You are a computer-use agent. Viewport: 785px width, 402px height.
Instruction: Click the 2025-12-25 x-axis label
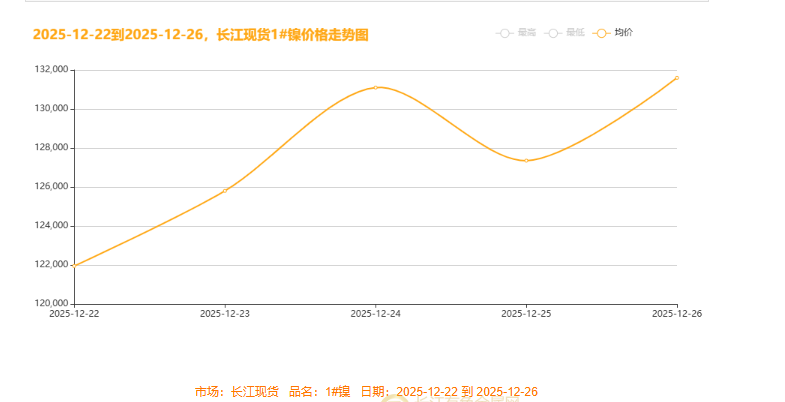coord(526,314)
